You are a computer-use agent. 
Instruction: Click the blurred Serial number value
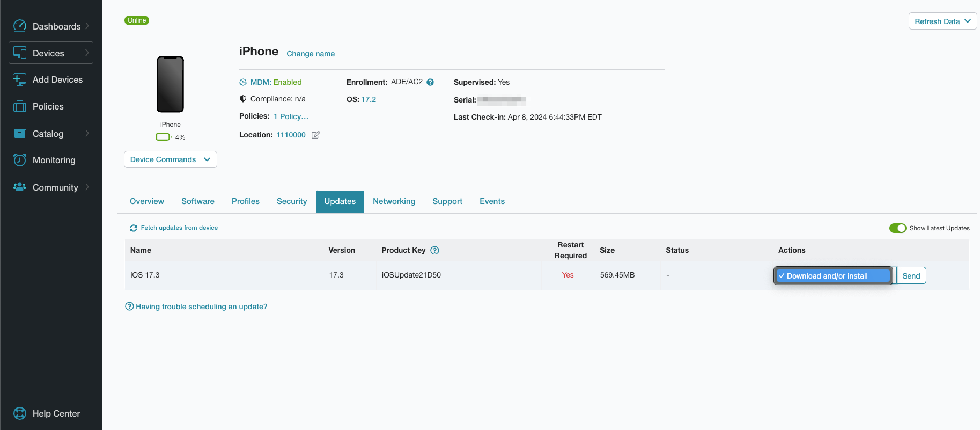pos(502,100)
